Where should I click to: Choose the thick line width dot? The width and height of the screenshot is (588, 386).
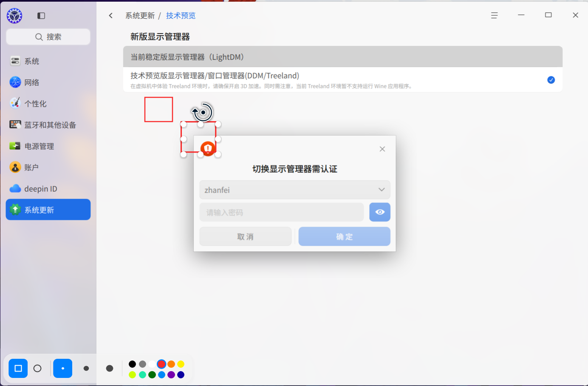point(110,368)
